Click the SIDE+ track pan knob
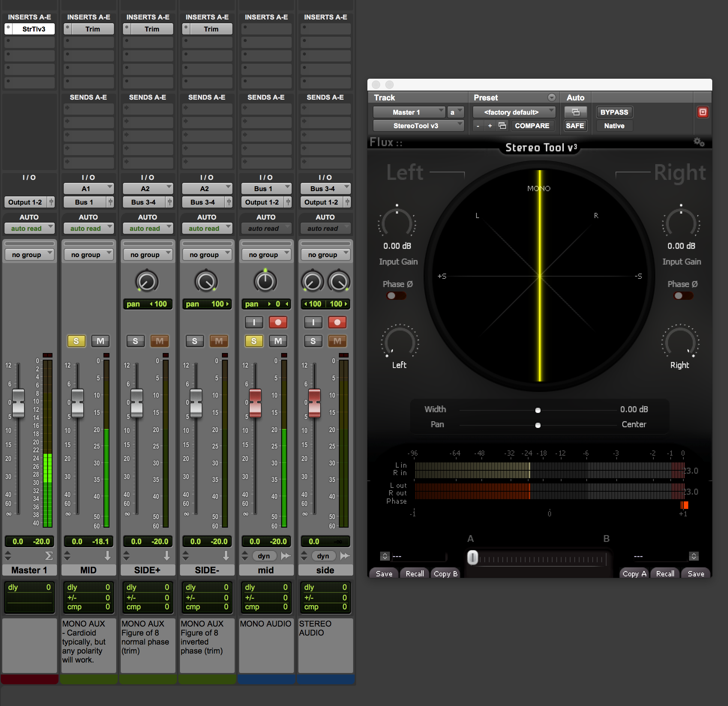 pos(147,282)
